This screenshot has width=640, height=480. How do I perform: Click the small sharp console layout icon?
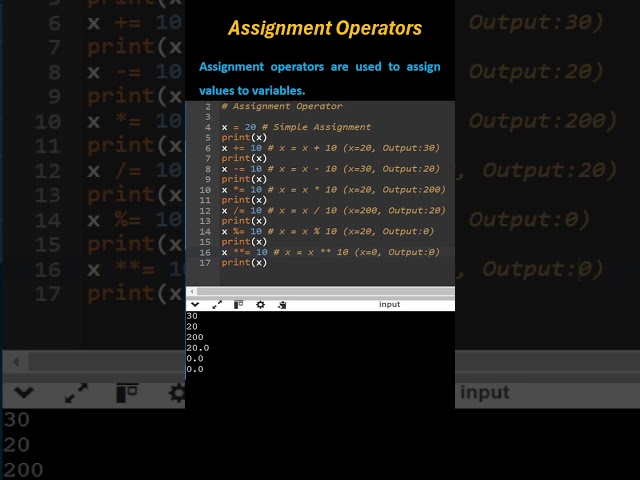pyautogui.click(x=238, y=304)
